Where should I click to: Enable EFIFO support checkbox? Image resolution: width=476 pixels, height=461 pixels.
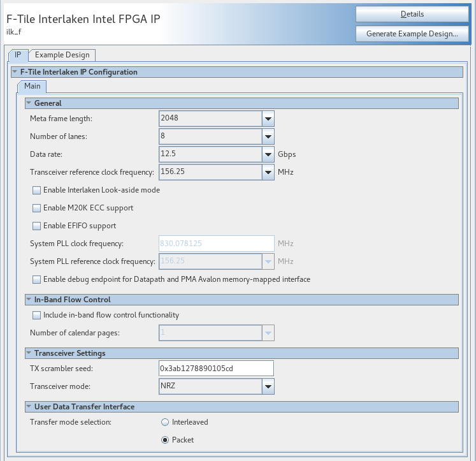(36, 226)
